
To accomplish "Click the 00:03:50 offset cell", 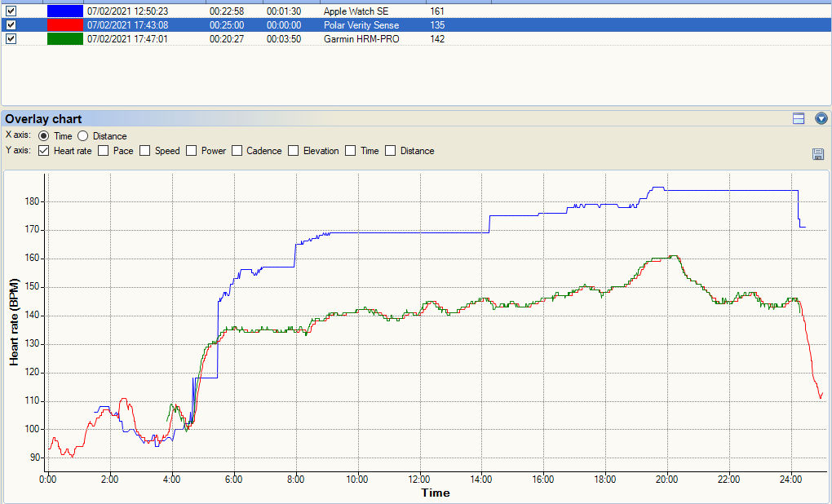I will point(284,38).
